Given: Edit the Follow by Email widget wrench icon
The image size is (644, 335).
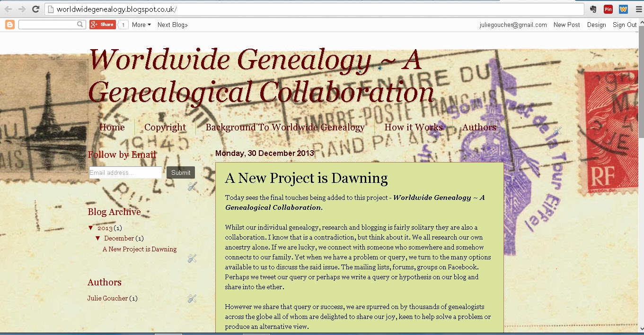Looking at the screenshot, I should 192,187.
